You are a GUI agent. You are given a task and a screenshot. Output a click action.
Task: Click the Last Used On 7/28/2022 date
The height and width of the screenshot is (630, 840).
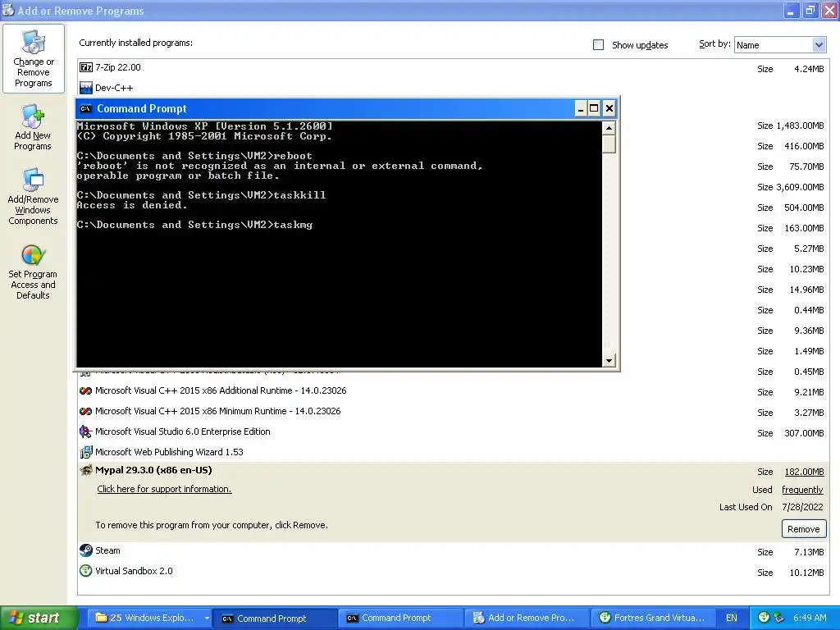point(802,507)
